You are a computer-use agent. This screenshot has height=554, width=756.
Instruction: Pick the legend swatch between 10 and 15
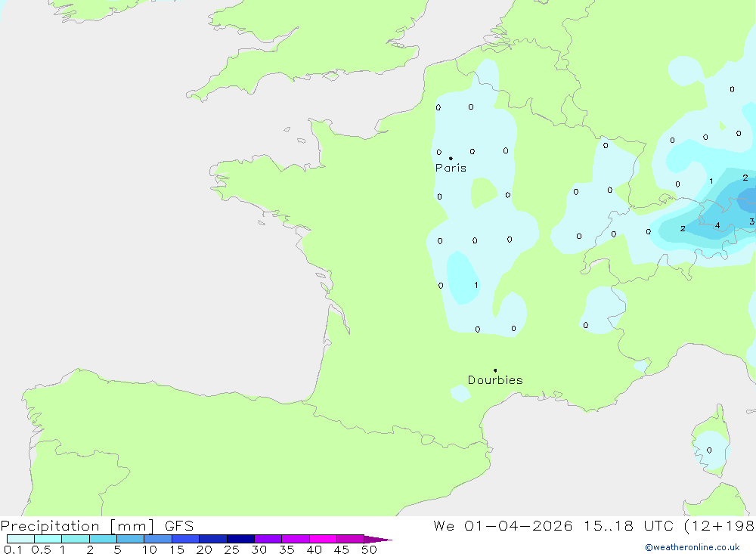[x=158, y=540]
